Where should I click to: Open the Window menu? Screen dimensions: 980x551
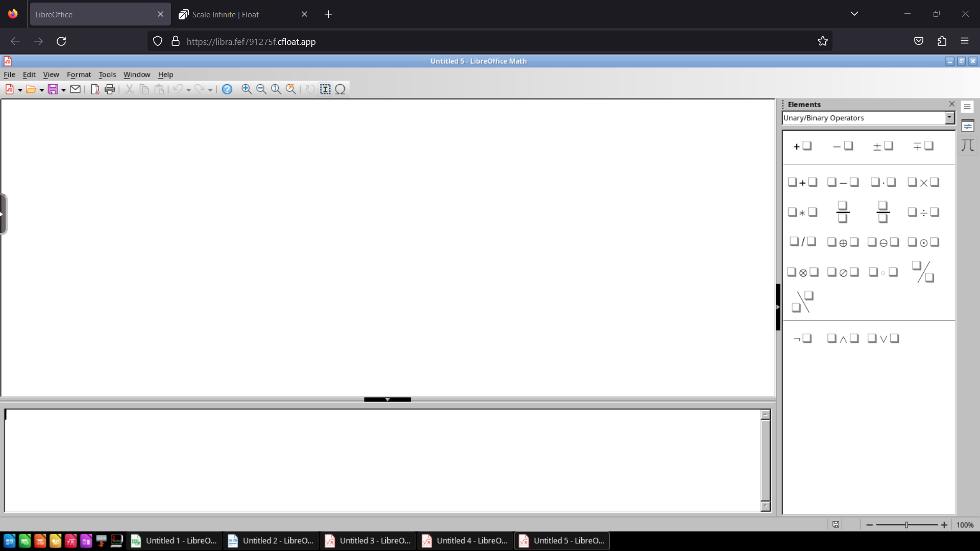[x=137, y=74]
